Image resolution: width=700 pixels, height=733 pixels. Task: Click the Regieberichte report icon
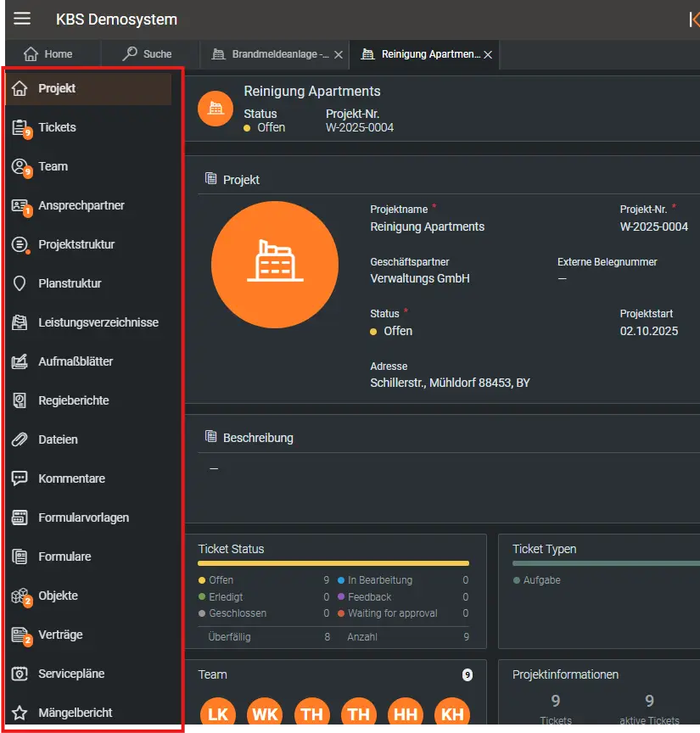(x=20, y=400)
